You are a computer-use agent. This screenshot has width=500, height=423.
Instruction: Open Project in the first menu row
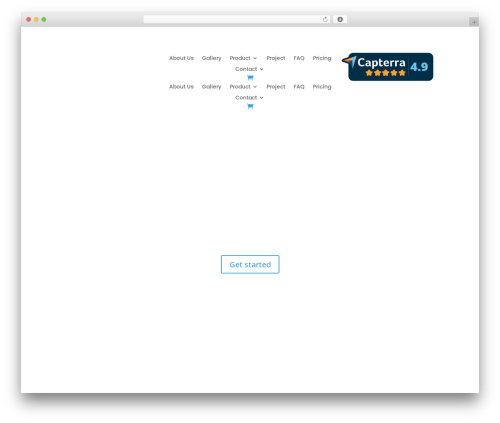276,58
